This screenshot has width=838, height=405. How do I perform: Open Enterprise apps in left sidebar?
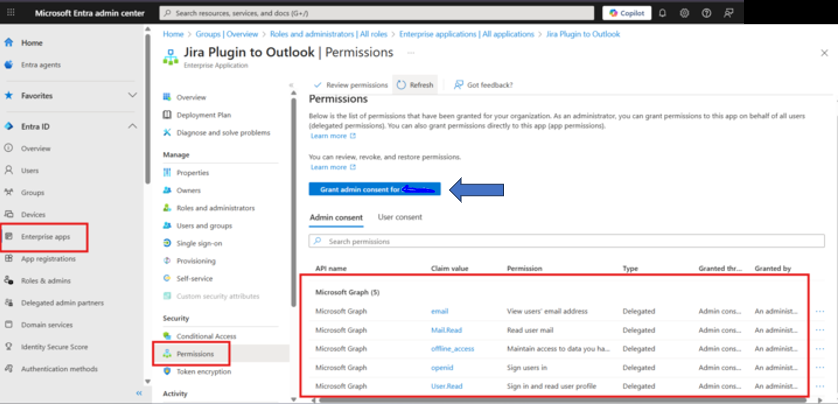pyautogui.click(x=45, y=237)
